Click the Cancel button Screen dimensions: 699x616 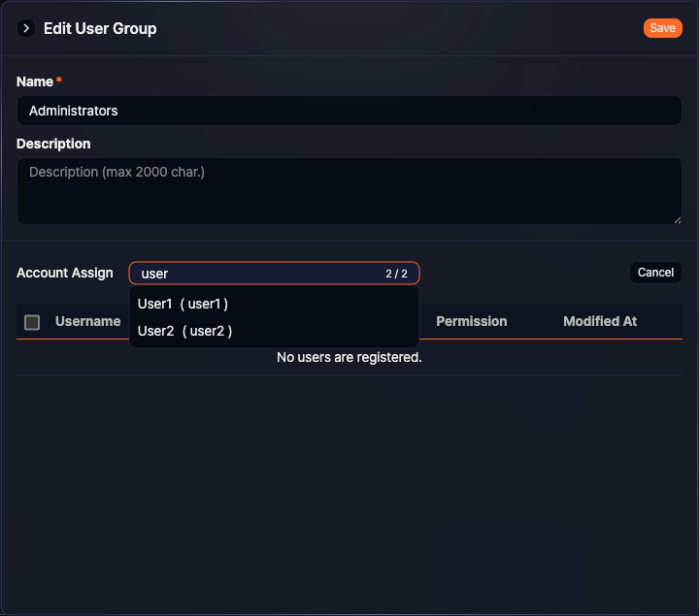655,273
